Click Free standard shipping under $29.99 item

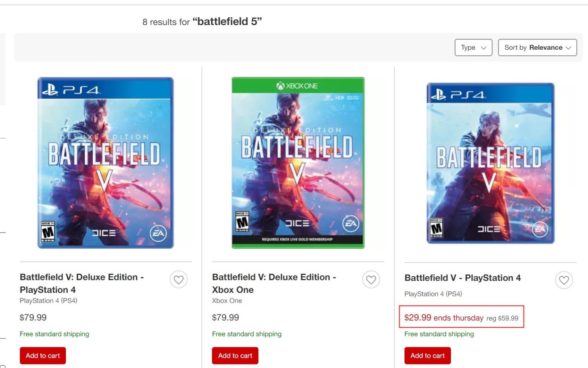click(x=439, y=334)
